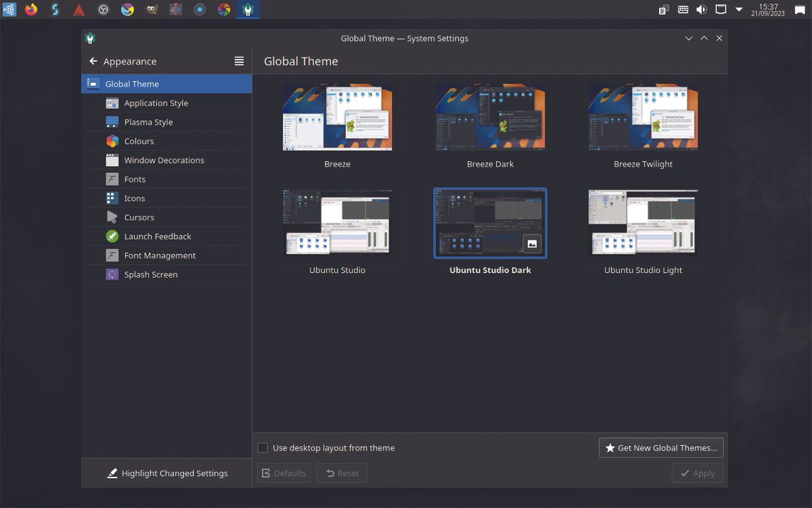Viewport: 812px width, 508px height.
Task: Launch OBS Studio from the taskbar
Action: [103, 9]
